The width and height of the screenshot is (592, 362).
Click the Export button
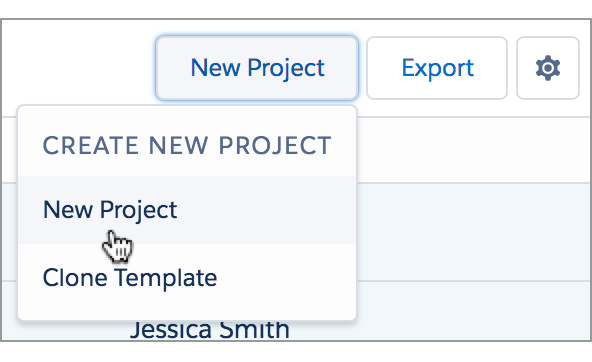click(x=437, y=68)
